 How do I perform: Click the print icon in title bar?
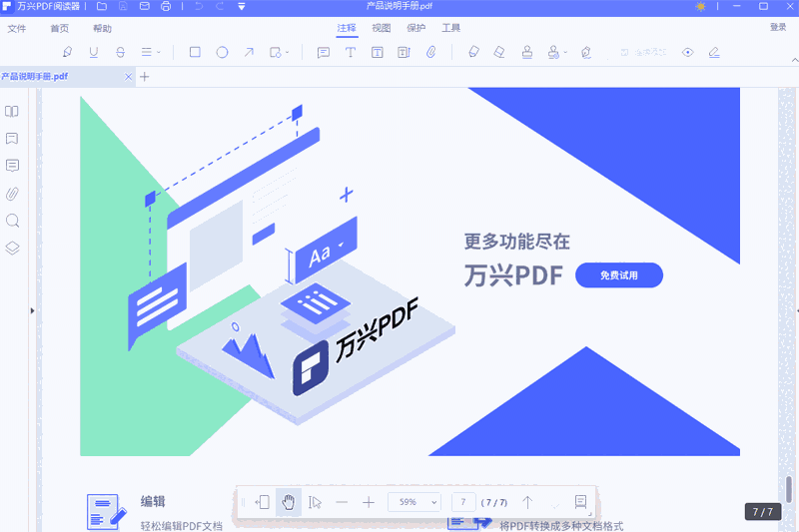[166, 6]
